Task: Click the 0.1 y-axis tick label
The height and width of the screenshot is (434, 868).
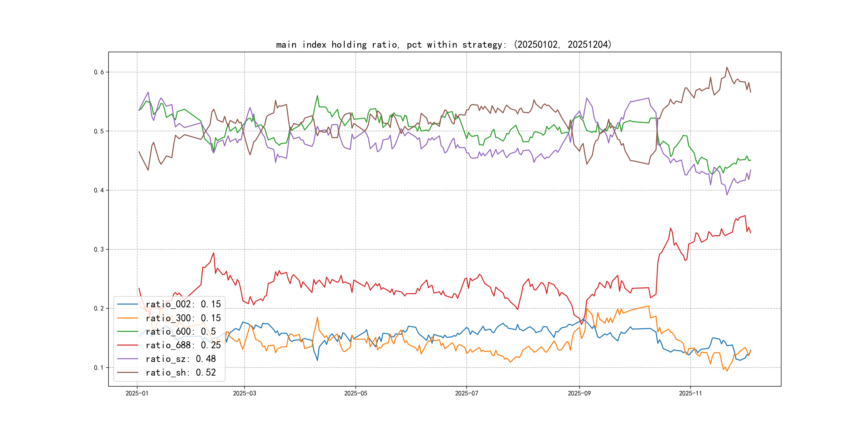Action: (x=99, y=368)
